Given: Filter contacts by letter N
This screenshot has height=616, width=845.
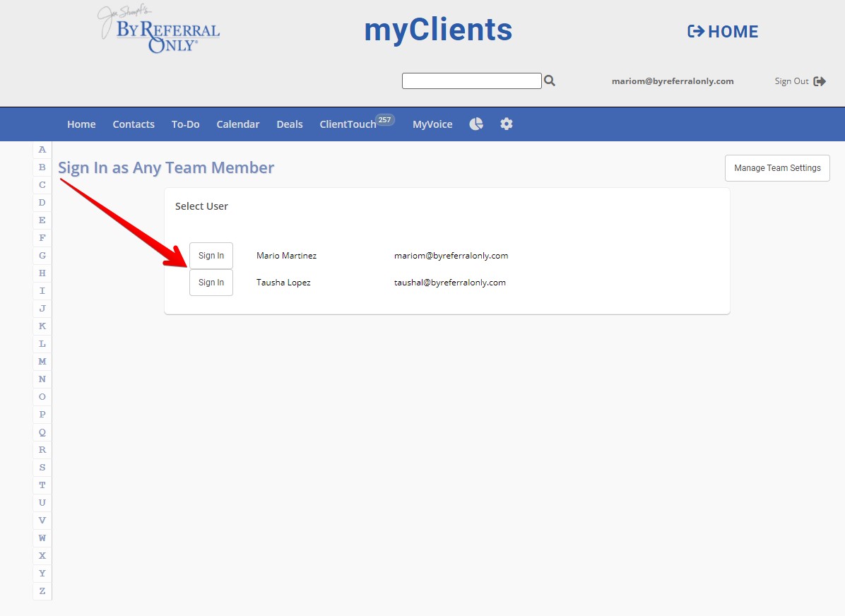Looking at the screenshot, I should point(42,379).
